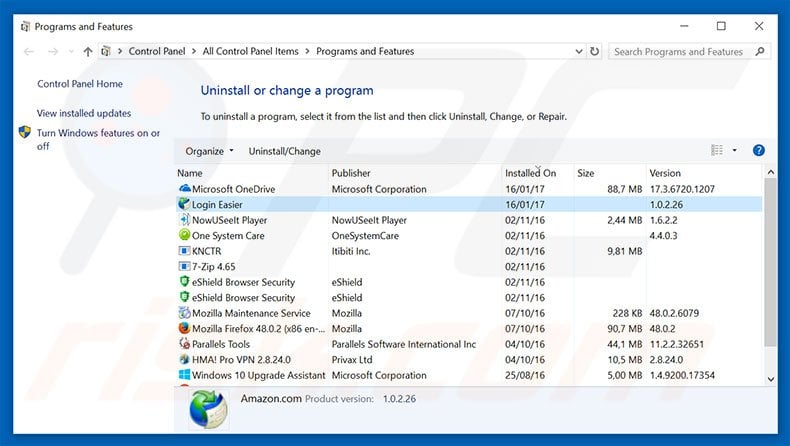Screen dimensions: 790x446
Task: Open Control Panel Home link
Action: click(80, 84)
